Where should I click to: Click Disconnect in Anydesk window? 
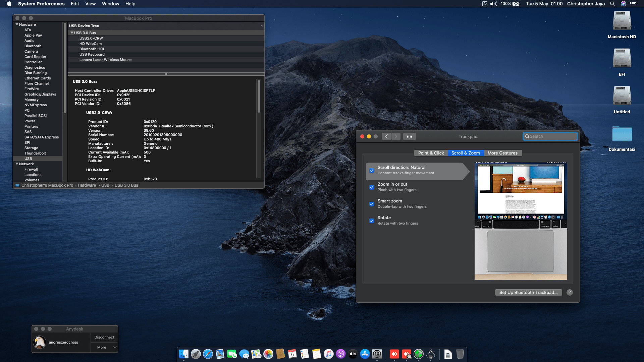104,337
